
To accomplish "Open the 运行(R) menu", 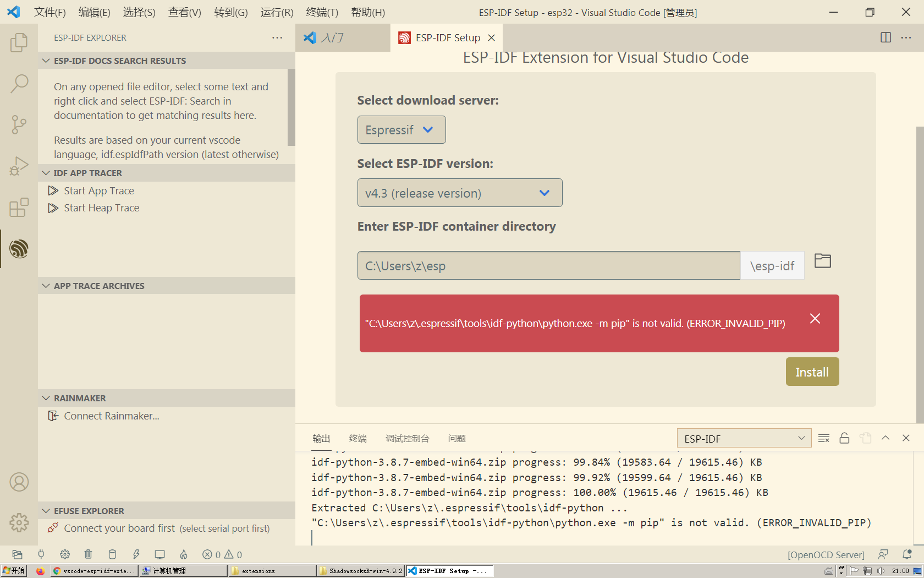I will (277, 12).
